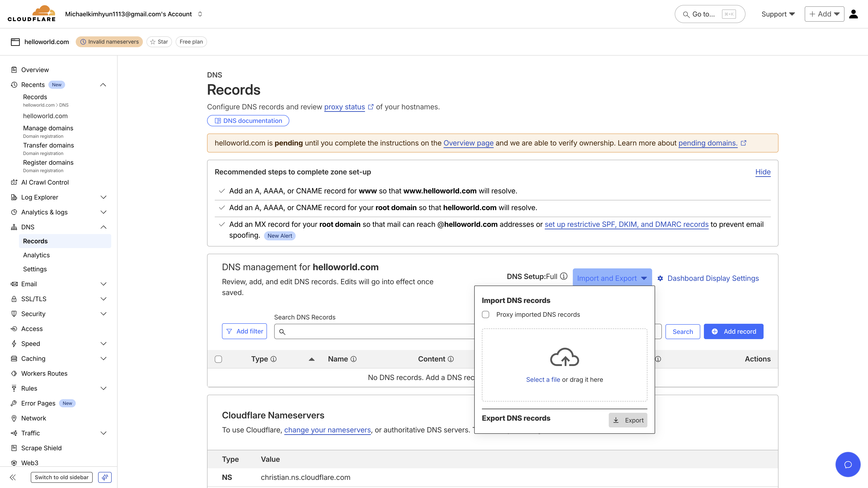Select Analytics under DNS
Viewport: 868px width, 488px height.
pyautogui.click(x=36, y=255)
